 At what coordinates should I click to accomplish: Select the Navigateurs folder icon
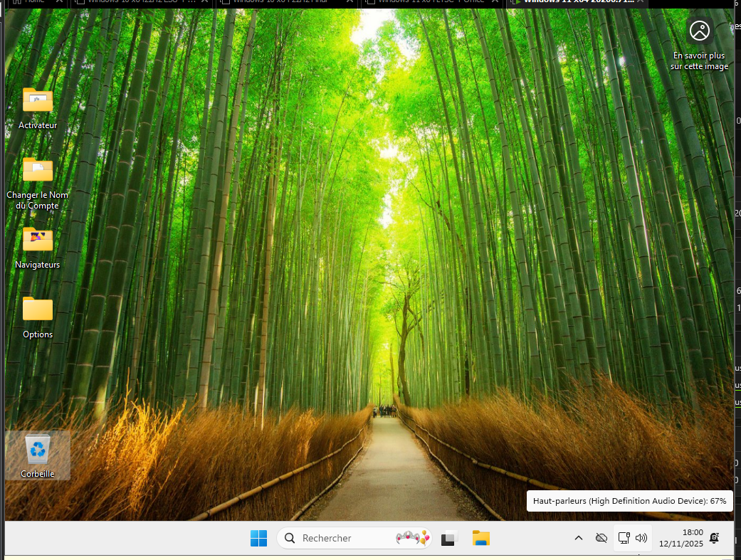pyautogui.click(x=38, y=240)
